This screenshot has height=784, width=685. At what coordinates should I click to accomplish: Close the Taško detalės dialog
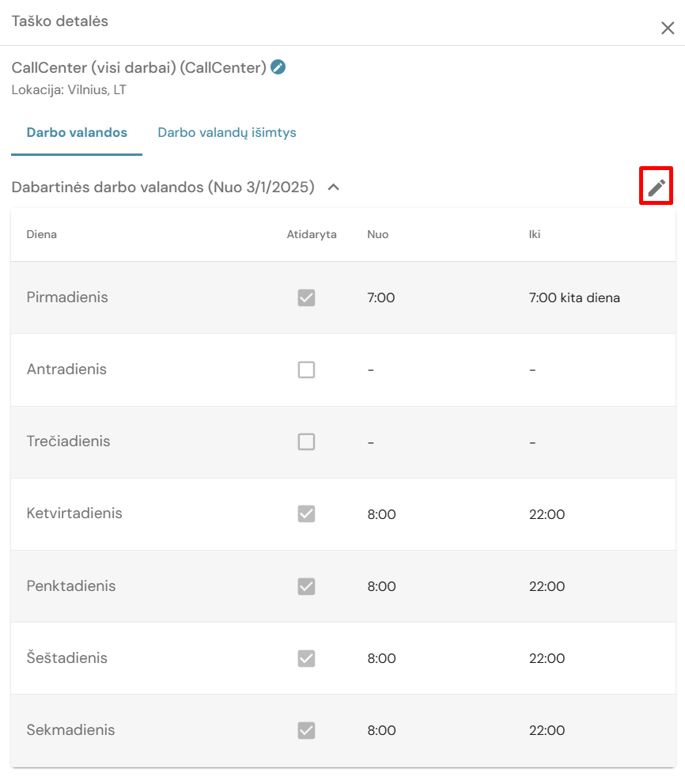pos(668,28)
